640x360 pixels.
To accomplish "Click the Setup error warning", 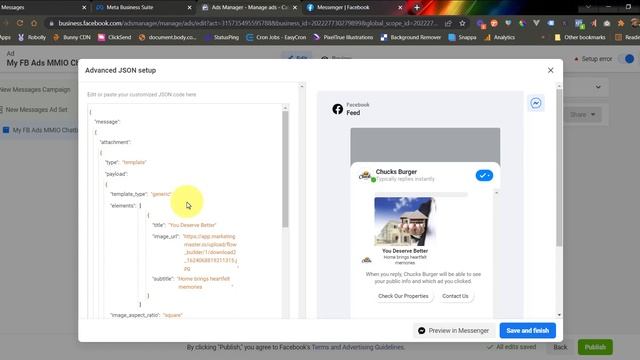I will 593,59.
